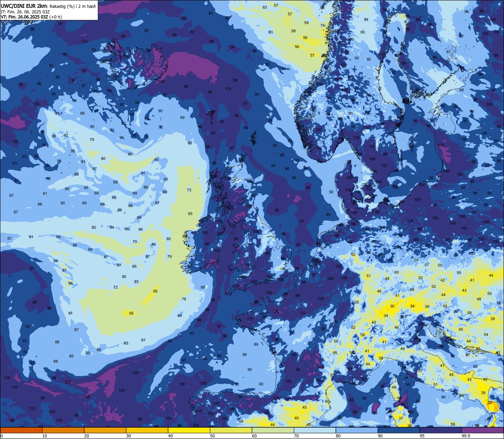Click the 'VT: Fim. 26.06.2025 03Z (+0 h)' line
This screenshot has height=439, width=504.
click(x=31, y=17)
